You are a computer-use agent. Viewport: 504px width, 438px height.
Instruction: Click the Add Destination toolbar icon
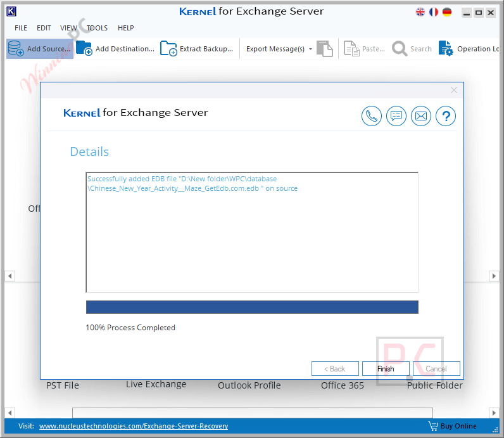pos(84,48)
